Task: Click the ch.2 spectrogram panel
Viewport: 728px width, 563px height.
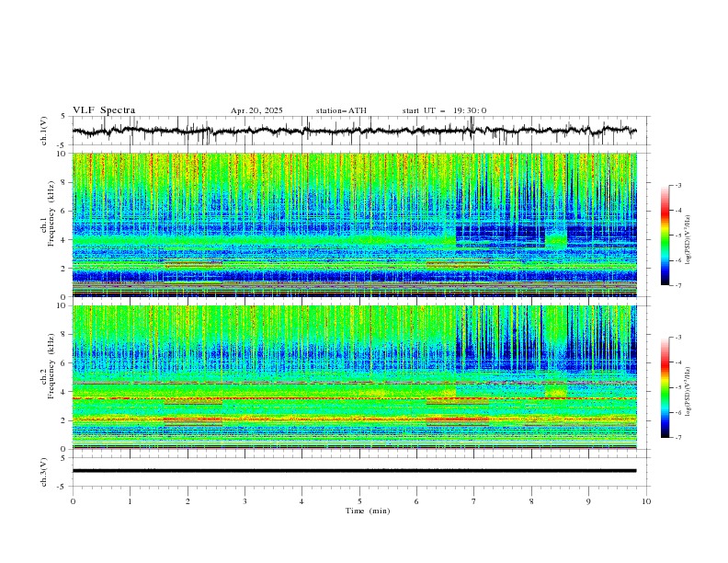Action: pyautogui.click(x=354, y=377)
